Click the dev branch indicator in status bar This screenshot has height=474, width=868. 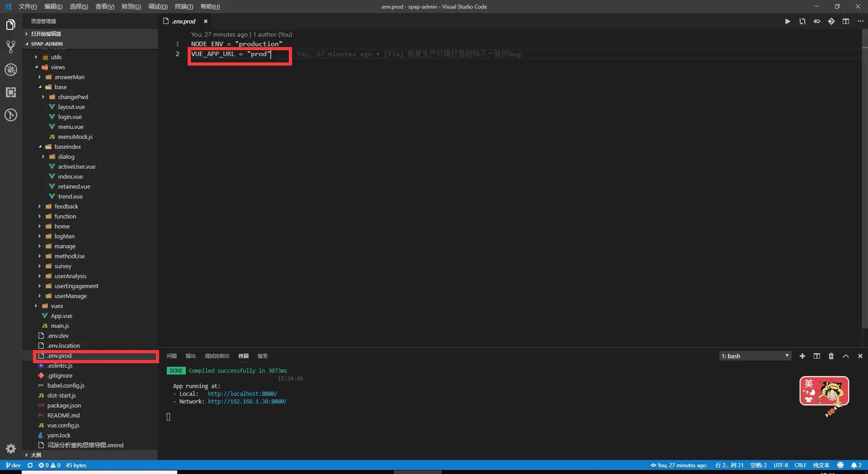click(13, 465)
